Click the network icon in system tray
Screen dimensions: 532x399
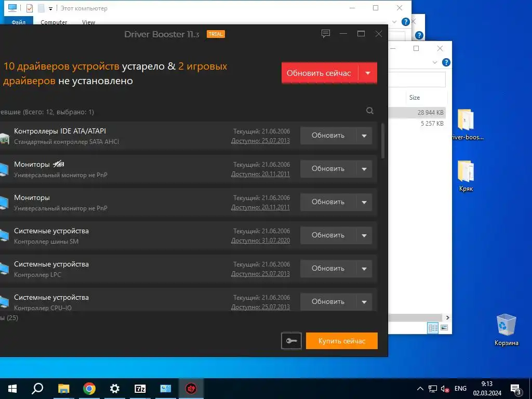[x=433, y=389]
